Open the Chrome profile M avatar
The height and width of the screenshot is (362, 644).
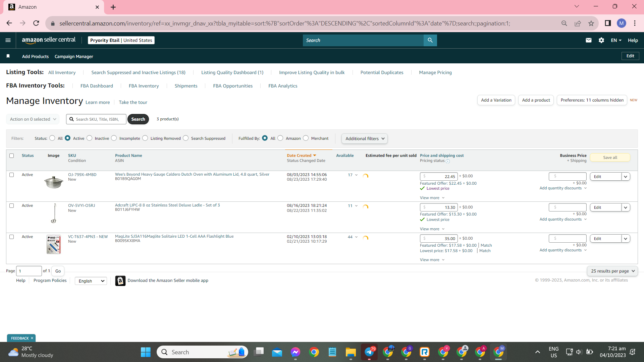(622, 23)
